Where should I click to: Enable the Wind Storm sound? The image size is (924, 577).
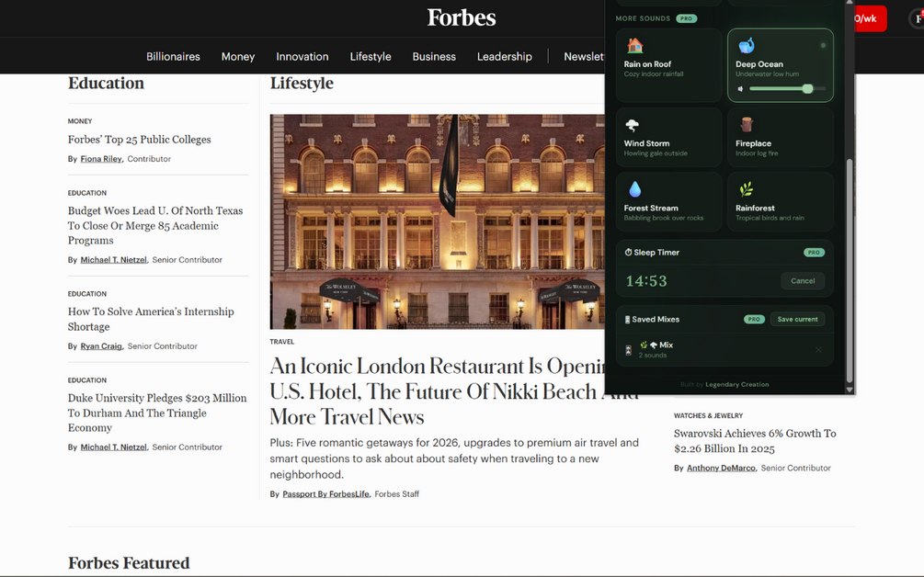point(668,137)
